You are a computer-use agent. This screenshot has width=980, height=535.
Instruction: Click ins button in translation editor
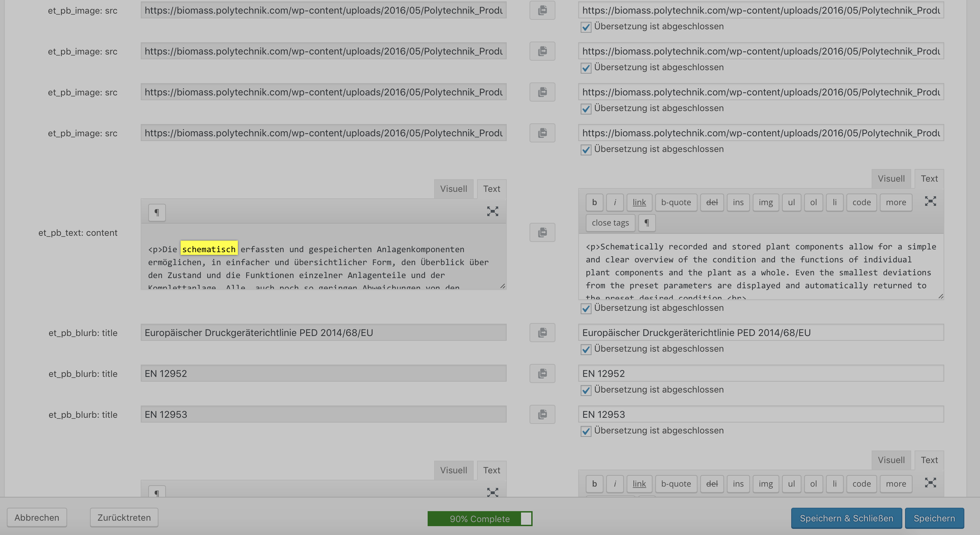click(738, 202)
